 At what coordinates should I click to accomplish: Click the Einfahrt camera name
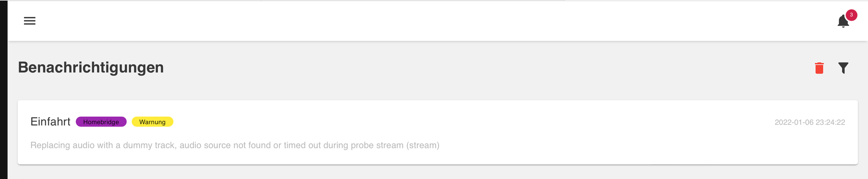coord(50,122)
